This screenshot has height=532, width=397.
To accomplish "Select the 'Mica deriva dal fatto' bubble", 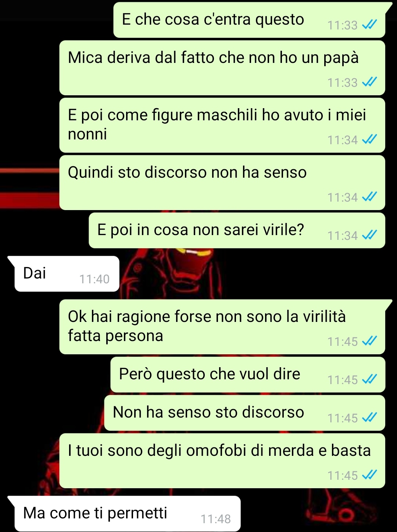I will click(222, 68).
